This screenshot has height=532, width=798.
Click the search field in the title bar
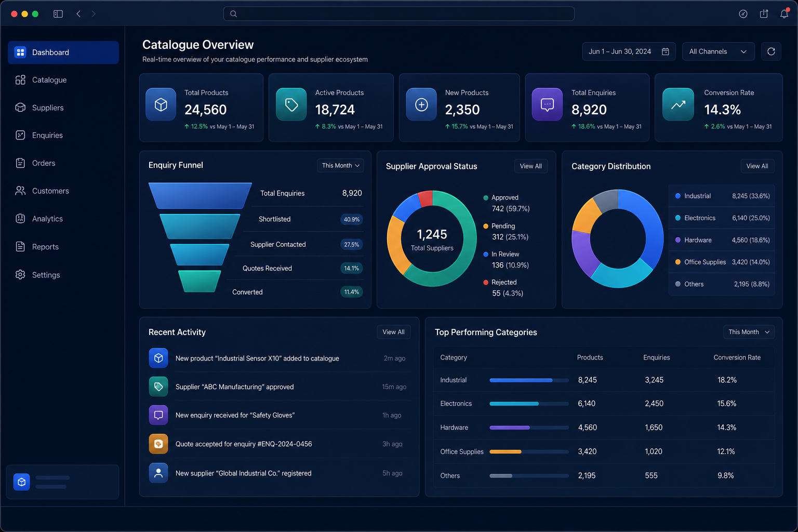click(x=399, y=14)
